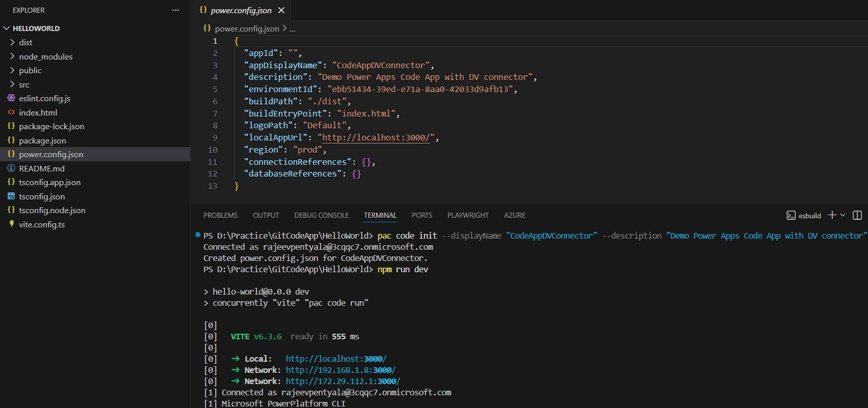Click the split terminal icon
The height and width of the screenshot is (408, 868).
(857, 215)
